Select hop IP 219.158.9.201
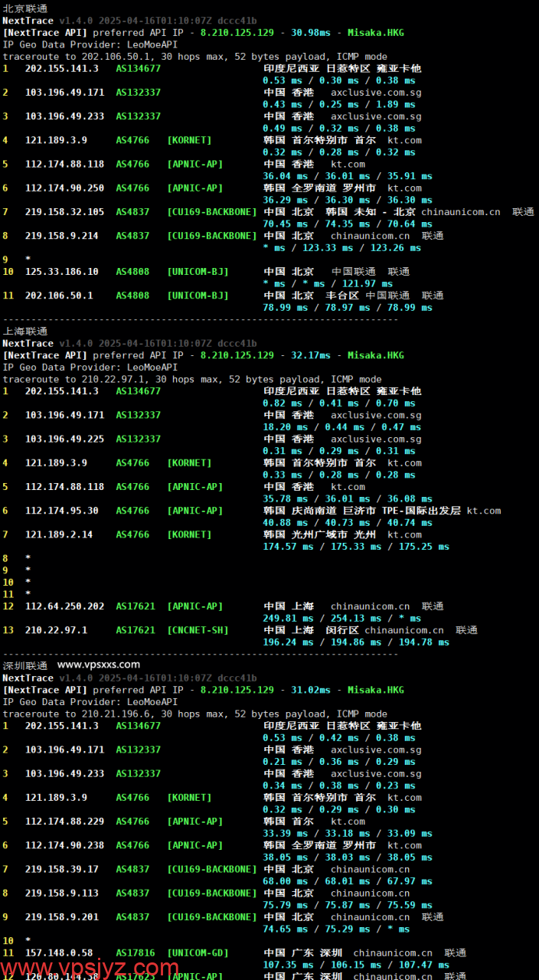Viewport: 539px width, 980px height. point(62,916)
